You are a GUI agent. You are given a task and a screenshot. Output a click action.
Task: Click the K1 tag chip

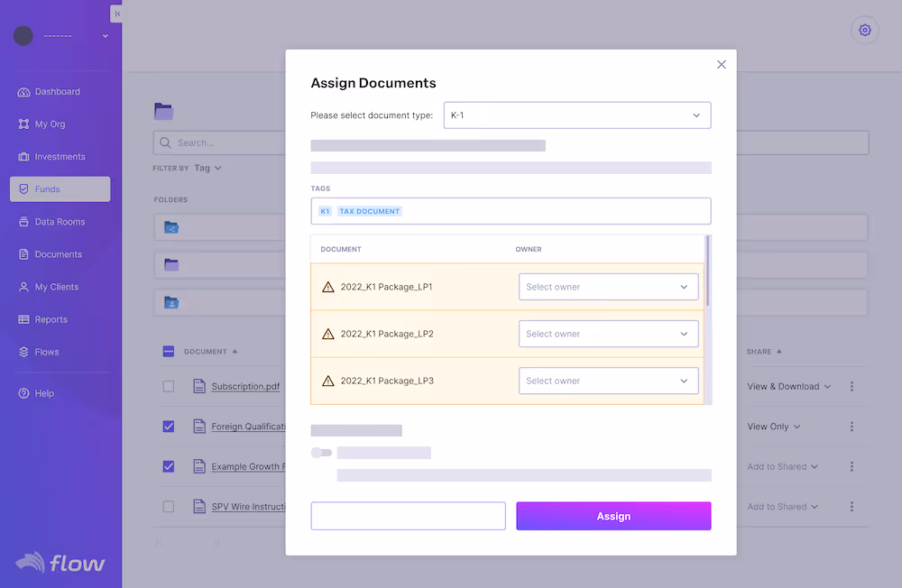(325, 211)
